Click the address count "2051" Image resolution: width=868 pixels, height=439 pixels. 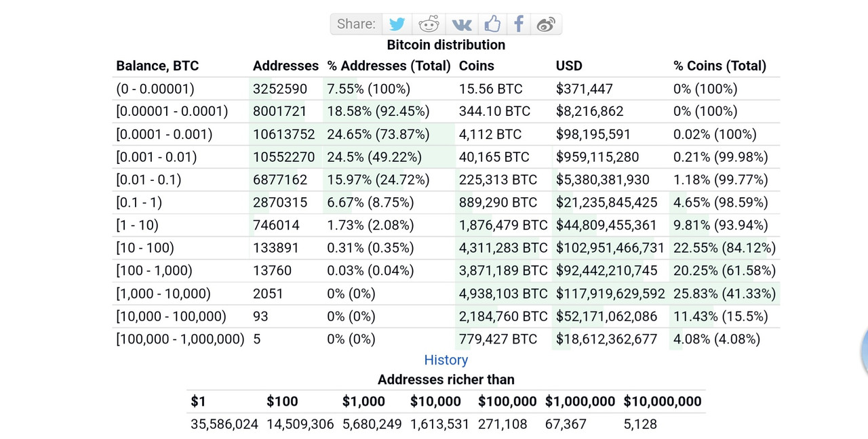pos(268,293)
